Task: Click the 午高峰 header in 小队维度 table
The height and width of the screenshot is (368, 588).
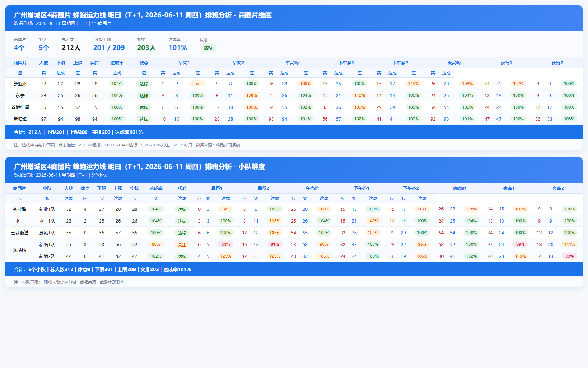Action: (x=313, y=188)
